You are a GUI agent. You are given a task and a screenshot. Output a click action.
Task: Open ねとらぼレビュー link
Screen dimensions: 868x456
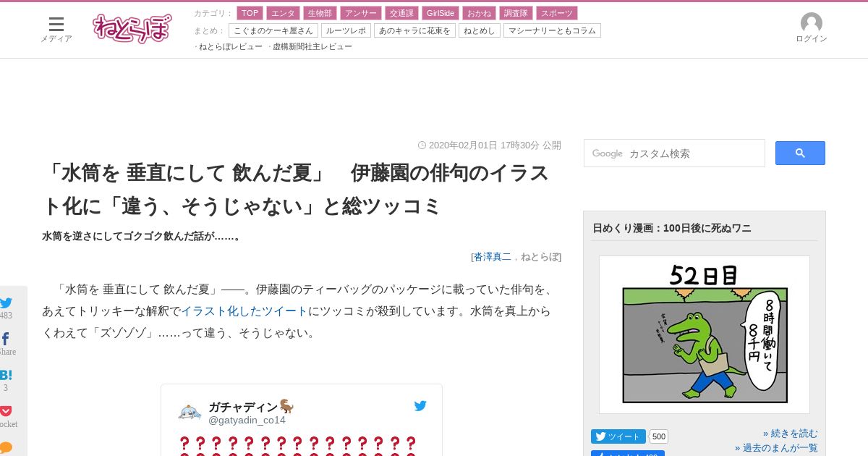pos(231,46)
